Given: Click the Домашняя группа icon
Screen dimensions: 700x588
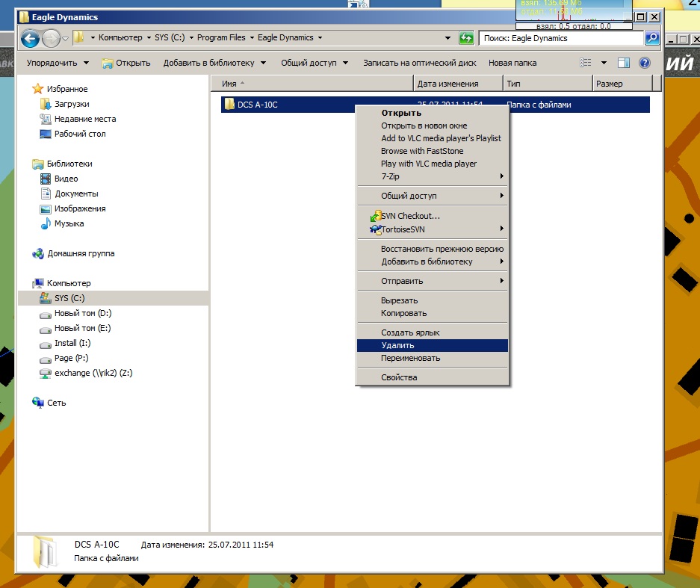Looking at the screenshot, I should pyautogui.click(x=38, y=253).
